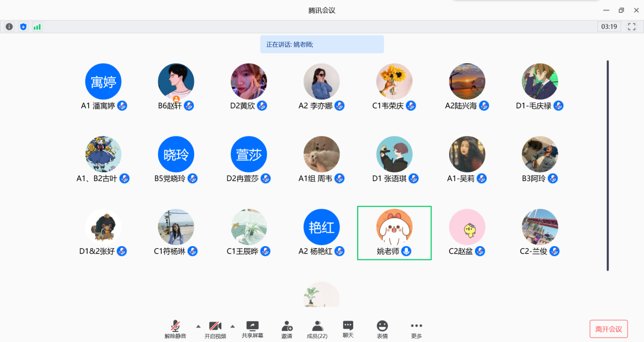This screenshot has width=644, height=342.
Task: Open the Chat (聊天) panel
Action: pyautogui.click(x=348, y=329)
